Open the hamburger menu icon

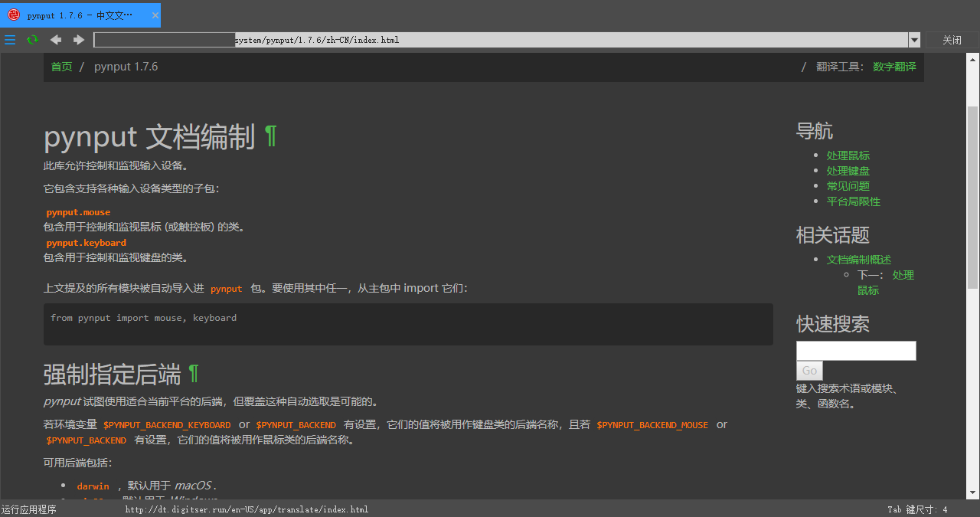[10, 40]
